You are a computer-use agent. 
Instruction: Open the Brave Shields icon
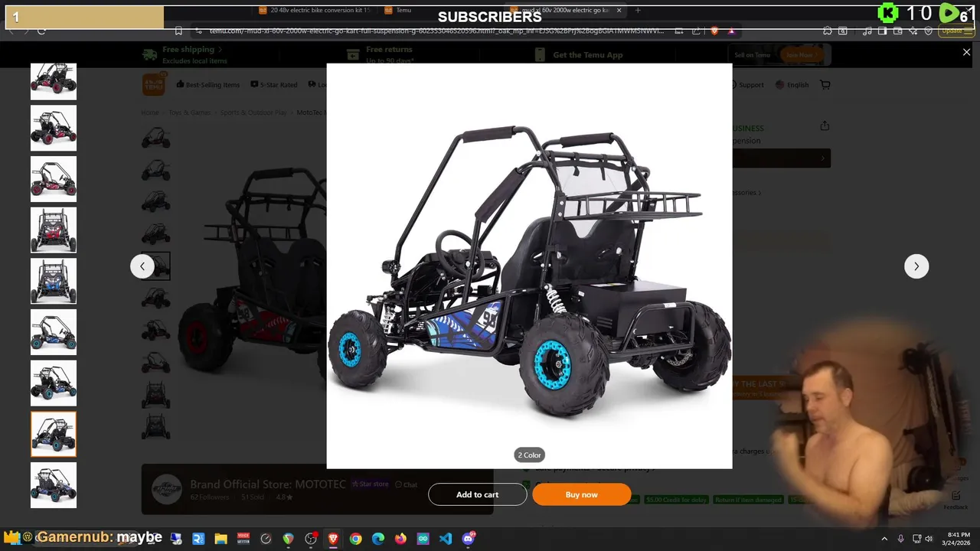tap(714, 31)
